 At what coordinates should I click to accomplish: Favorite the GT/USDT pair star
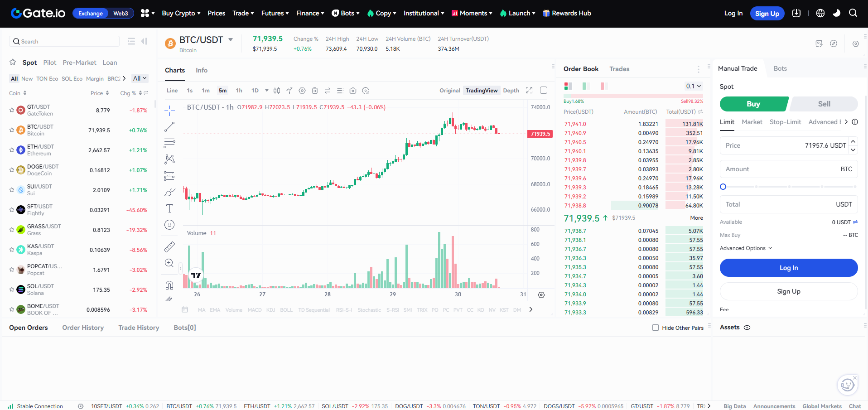click(12, 110)
